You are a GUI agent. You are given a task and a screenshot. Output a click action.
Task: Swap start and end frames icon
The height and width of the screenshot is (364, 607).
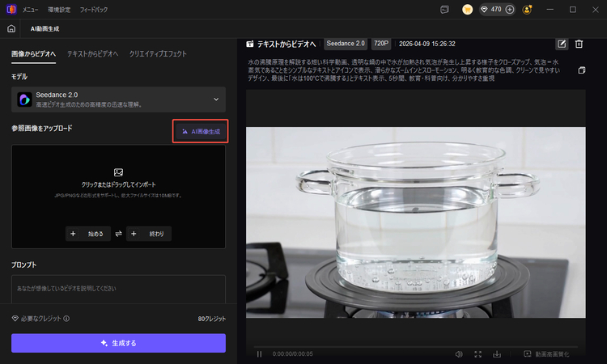(x=118, y=234)
